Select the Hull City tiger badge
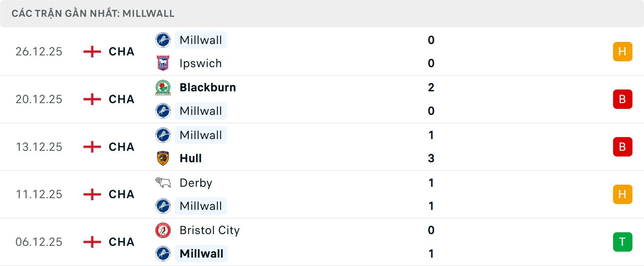The width and height of the screenshot is (644, 266). tap(163, 158)
